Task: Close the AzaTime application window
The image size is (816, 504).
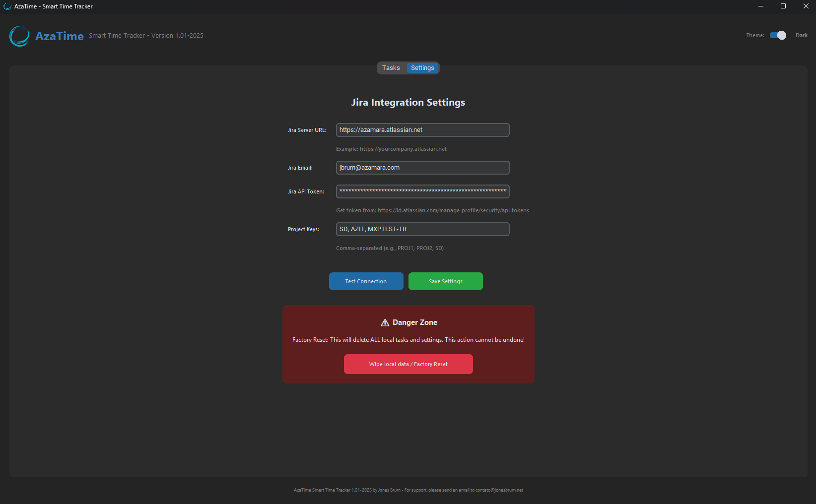Action: (806, 6)
